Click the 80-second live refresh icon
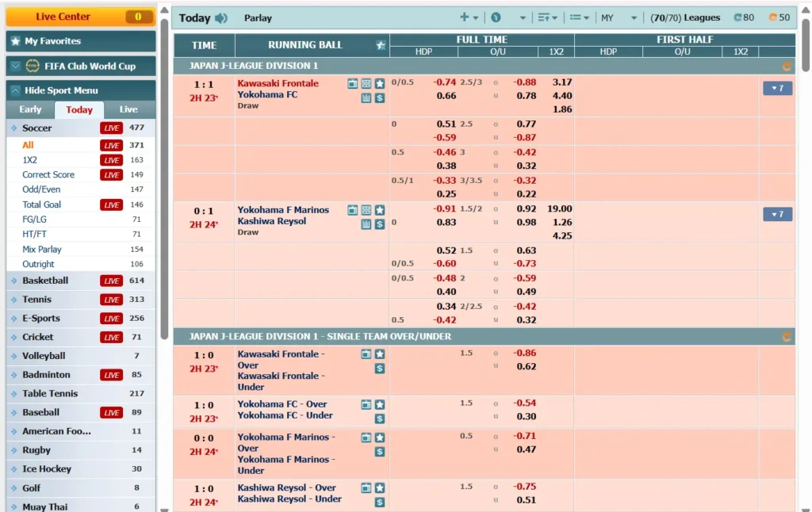812x512 pixels. [x=738, y=17]
